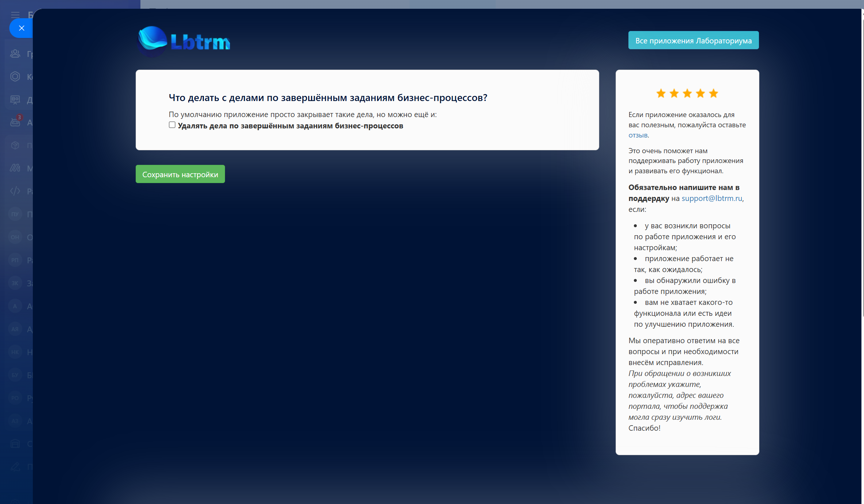Follow the 'отзыв' review link
864x504 pixels.
(638, 135)
